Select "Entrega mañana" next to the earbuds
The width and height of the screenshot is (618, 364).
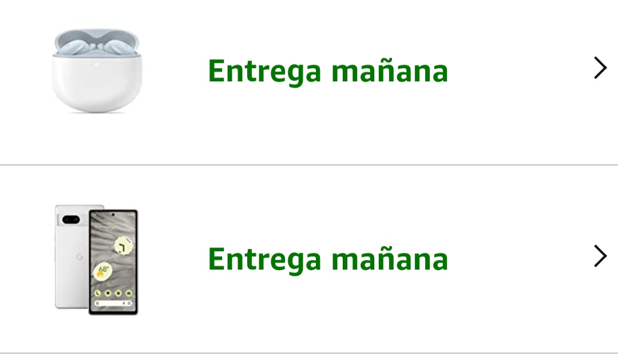click(x=328, y=72)
